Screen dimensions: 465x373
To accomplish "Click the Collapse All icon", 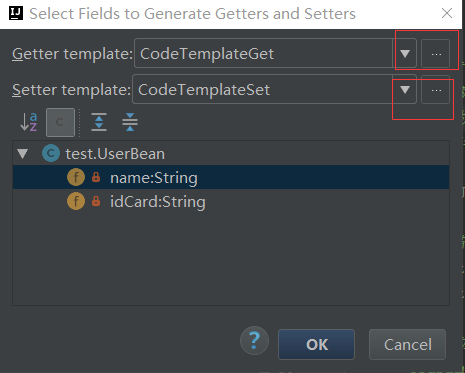I will pyautogui.click(x=130, y=122).
